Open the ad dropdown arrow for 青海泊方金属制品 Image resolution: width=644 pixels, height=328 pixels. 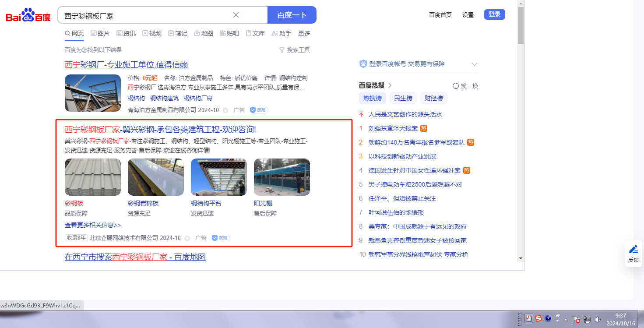click(225, 110)
